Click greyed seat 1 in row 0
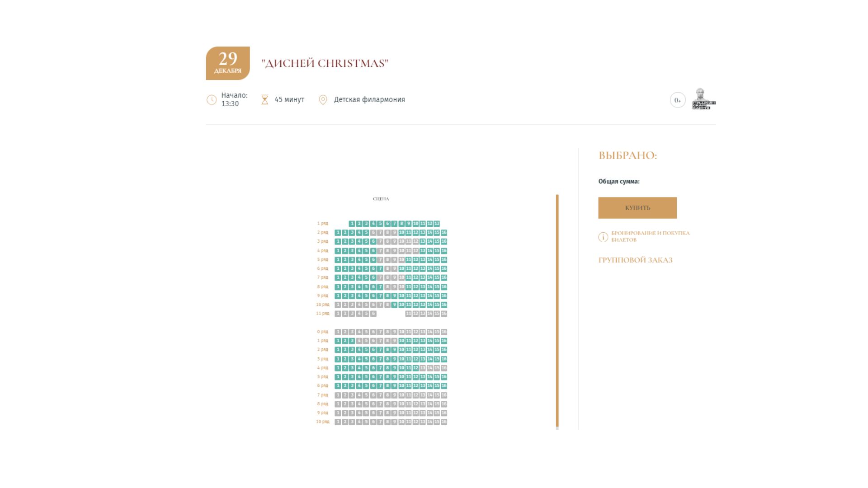This screenshot has height=488, width=868. pos(338,332)
